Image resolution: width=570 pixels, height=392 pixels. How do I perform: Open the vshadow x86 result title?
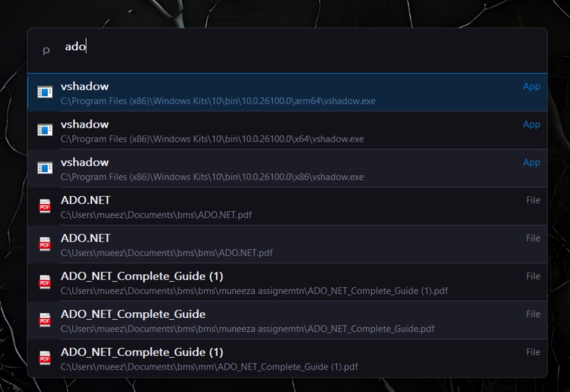tap(85, 162)
